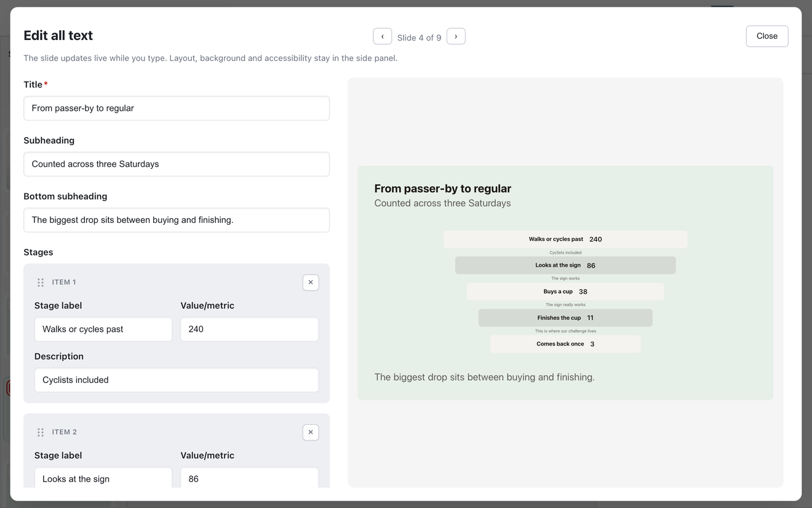This screenshot has width=812, height=508.
Task: Click the 'Buys a cup' funnel bar
Action: pyautogui.click(x=565, y=292)
